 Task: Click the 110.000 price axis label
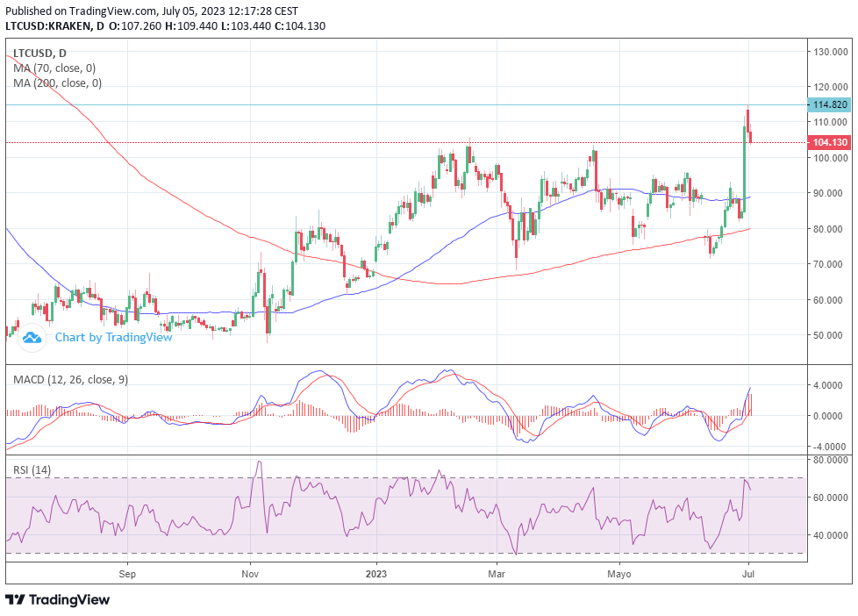point(831,122)
